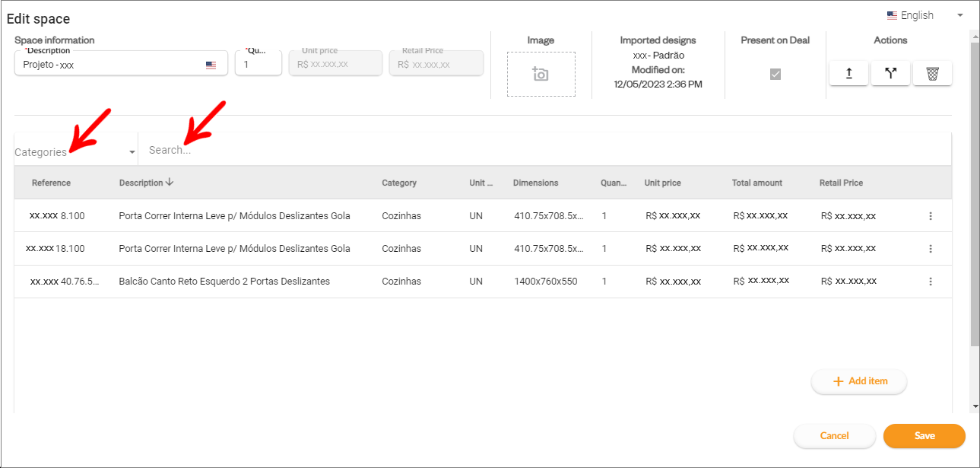Toggle the Present on Deal checkbox
The image size is (980, 468).
click(775, 74)
